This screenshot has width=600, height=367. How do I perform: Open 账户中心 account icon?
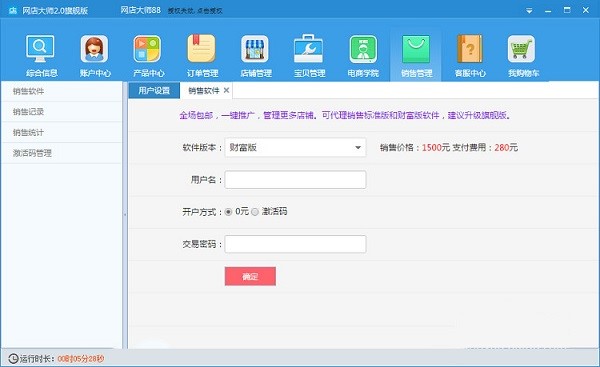[95, 49]
